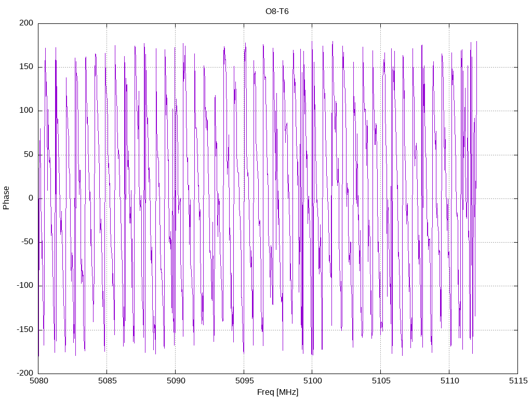Click the x-axis value 5105

(x=381, y=381)
